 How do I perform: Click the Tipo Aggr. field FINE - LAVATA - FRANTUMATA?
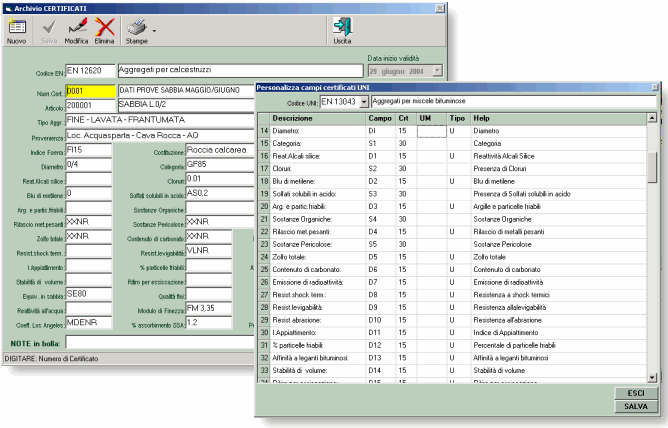(160, 120)
